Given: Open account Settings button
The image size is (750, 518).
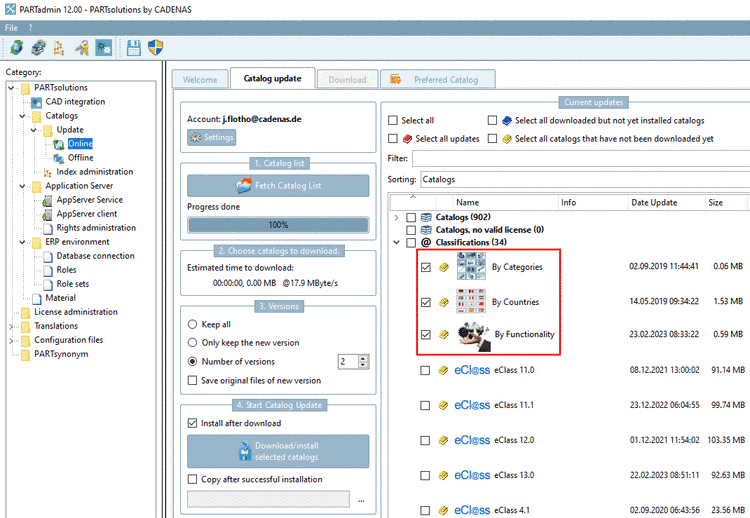Looking at the screenshot, I should coord(211,137).
